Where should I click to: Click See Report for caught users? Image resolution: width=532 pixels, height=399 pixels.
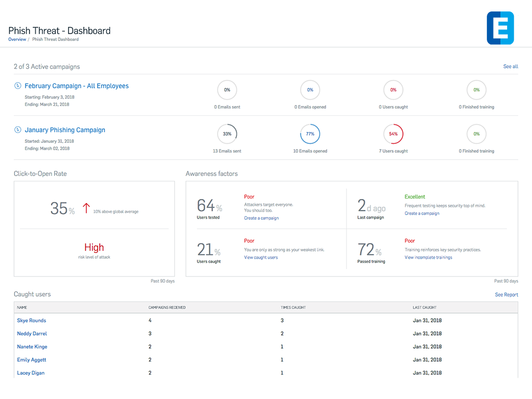[x=506, y=295]
